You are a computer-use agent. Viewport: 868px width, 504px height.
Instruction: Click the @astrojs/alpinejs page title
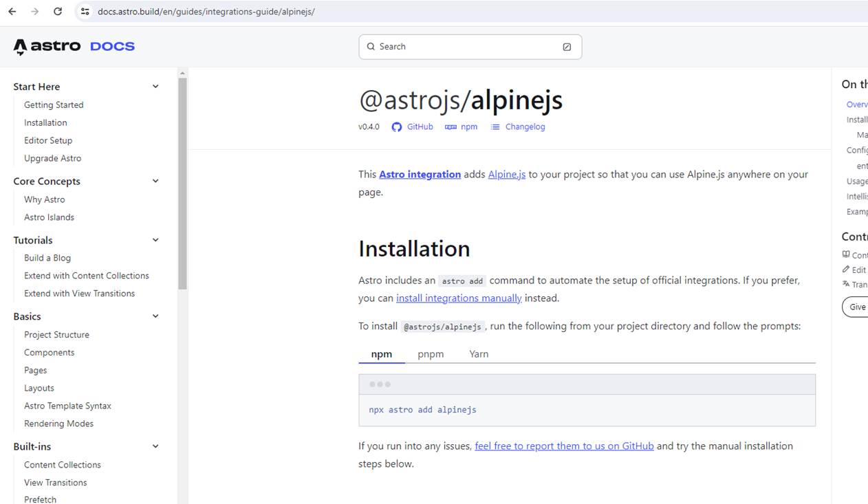pyautogui.click(x=460, y=100)
